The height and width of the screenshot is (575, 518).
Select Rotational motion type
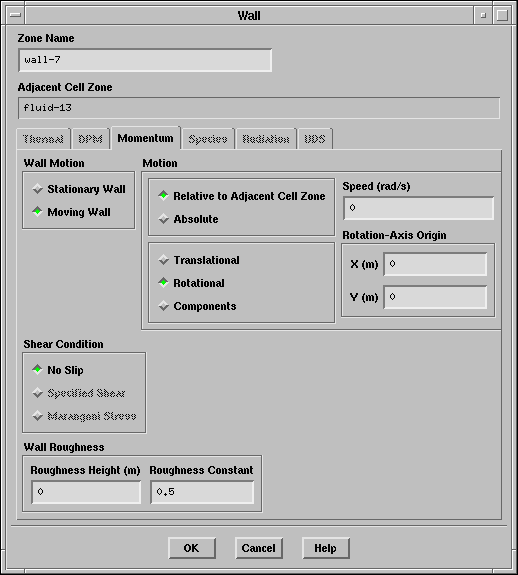pos(191,283)
